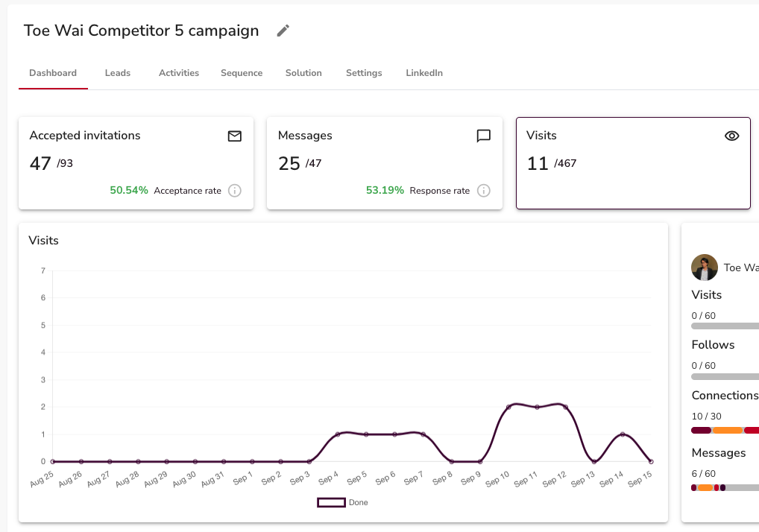Click the chat bubble icon on Messages card
This screenshot has height=532, width=759.
tap(483, 136)
